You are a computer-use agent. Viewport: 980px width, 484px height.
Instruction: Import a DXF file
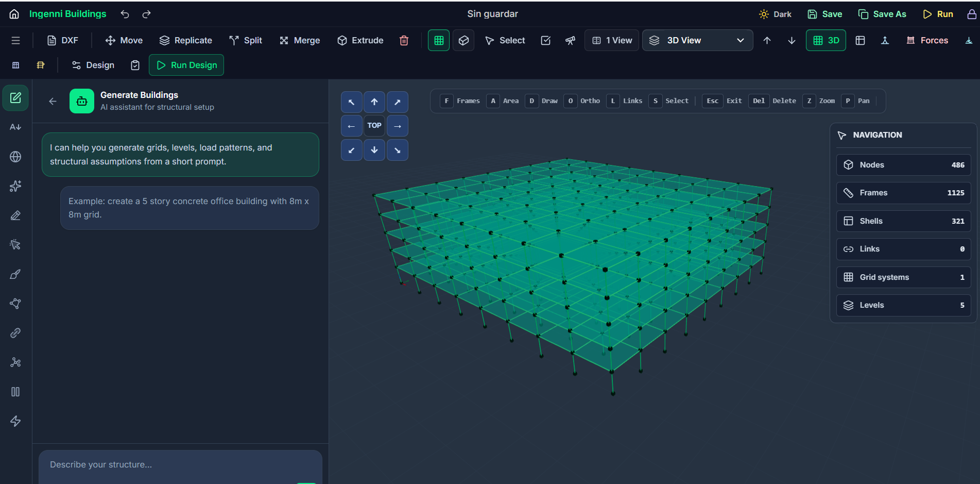pos(63,40)
